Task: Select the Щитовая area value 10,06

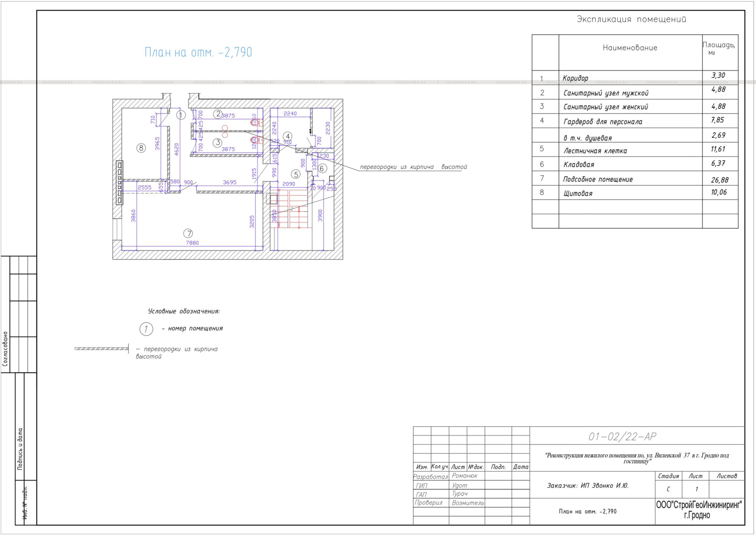Action: 719,192
